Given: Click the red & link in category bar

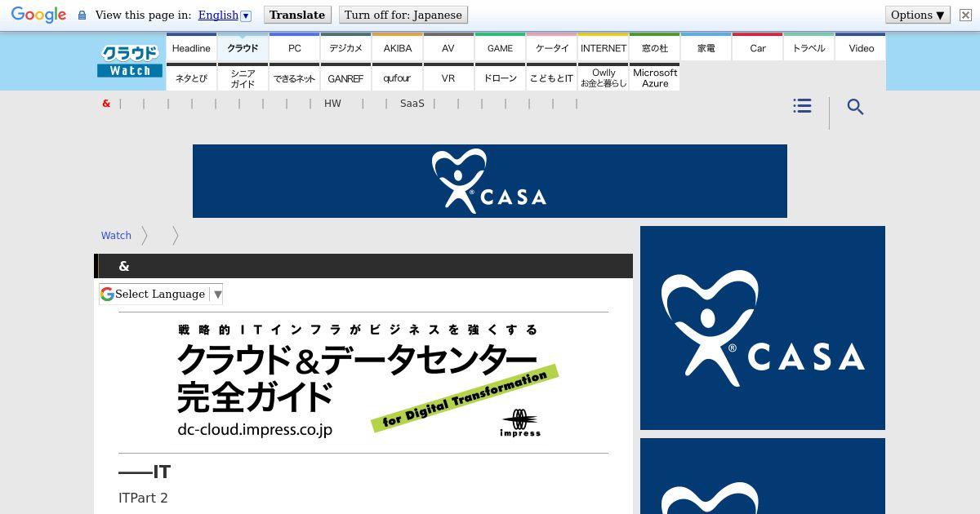Looking at the screenshot, I should [x=106, y=104].
